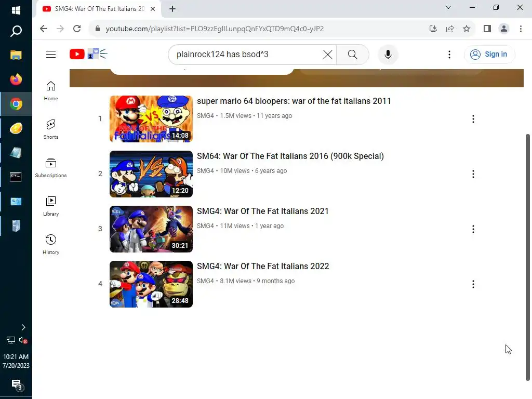Go to Home in the sidebar

pos(51,91)
